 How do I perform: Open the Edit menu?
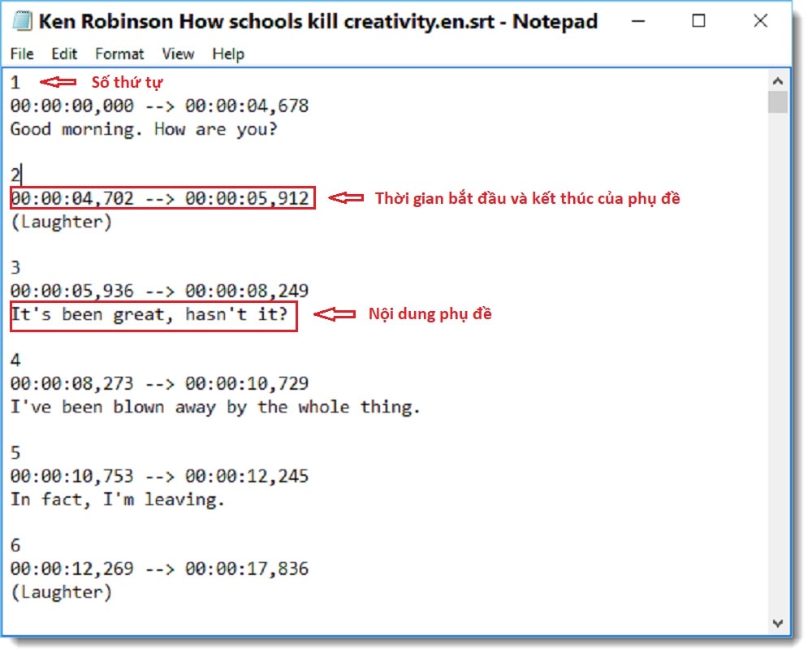coord(64,54)
